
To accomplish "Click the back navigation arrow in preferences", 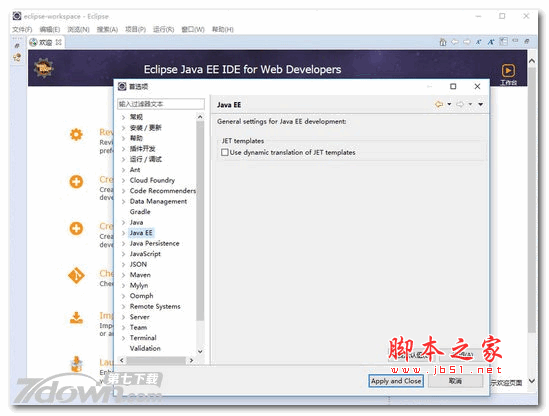I will pyautogui.click(x=439, y=104).
